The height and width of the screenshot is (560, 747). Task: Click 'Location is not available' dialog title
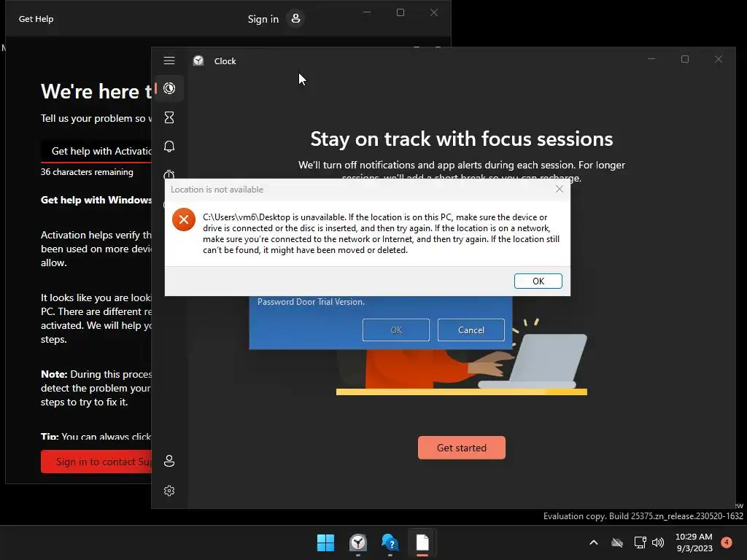tap(217, 190)
